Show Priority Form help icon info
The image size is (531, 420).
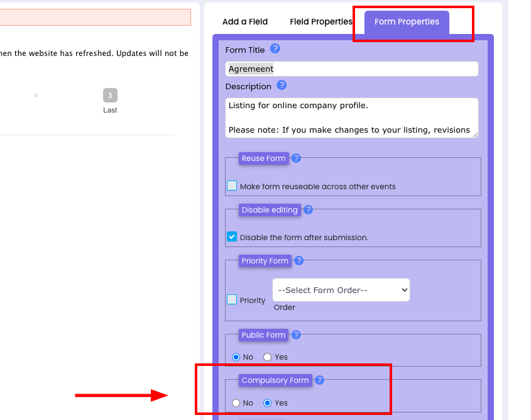(299, 260)
